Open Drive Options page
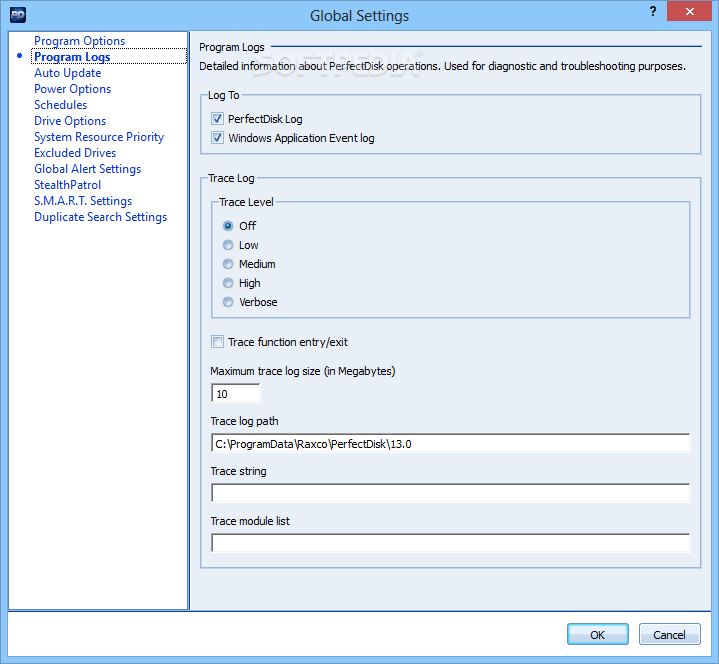The image size is (719, 664). coord(70,121)
